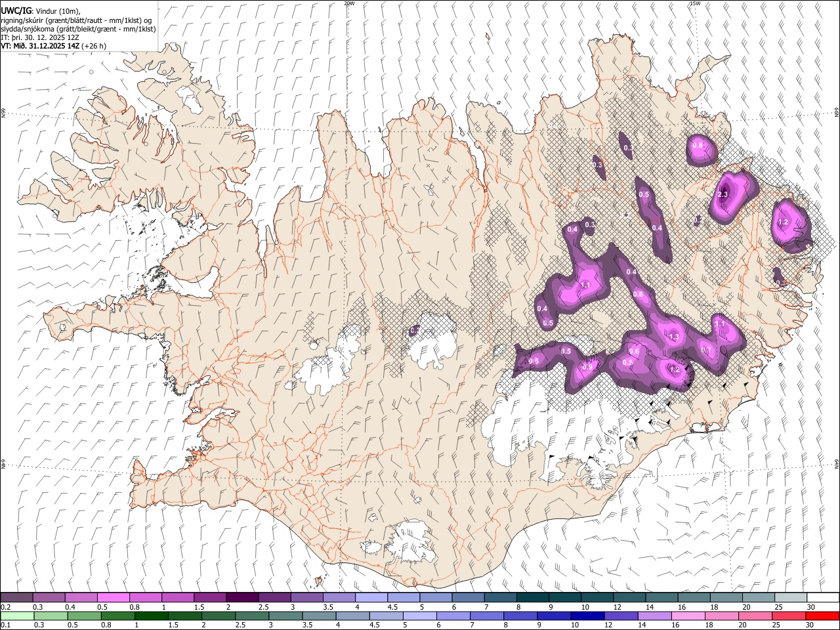Pick the bright pink 0.5 snow scale swatch

(113, 597)
